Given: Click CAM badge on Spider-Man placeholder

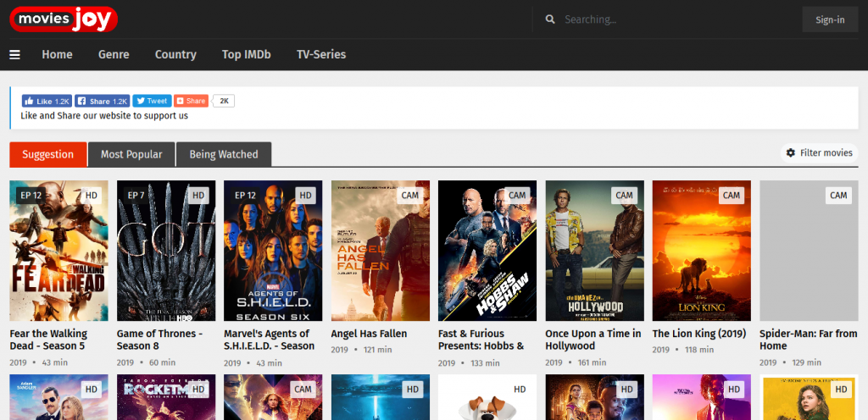Looking at the screenshot, I should coord(838,195).
